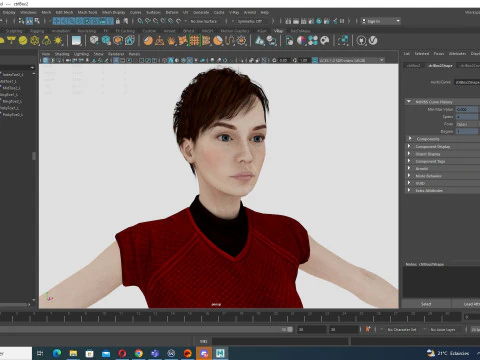Open File Explorer from the taskbar
480x360 pixels.
73,353
